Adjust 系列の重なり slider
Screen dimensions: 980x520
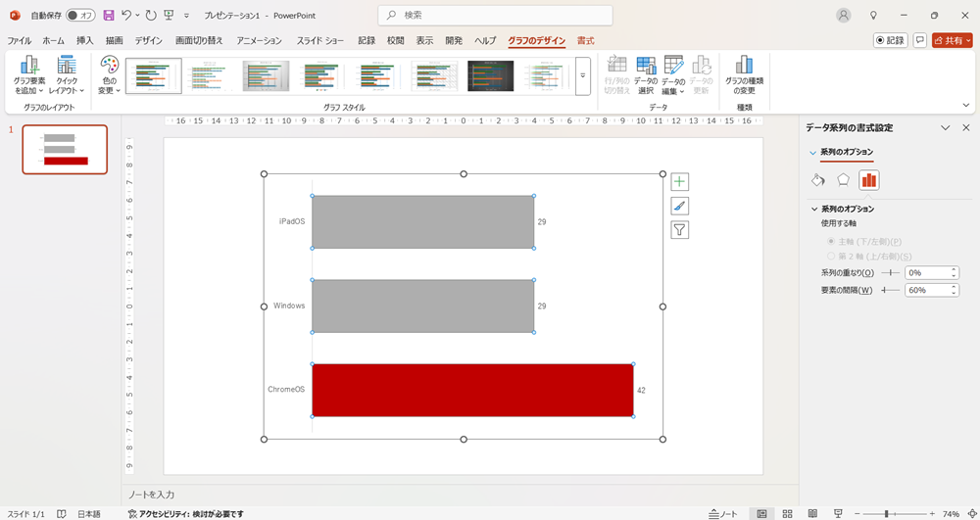click(x=890, y=273)
